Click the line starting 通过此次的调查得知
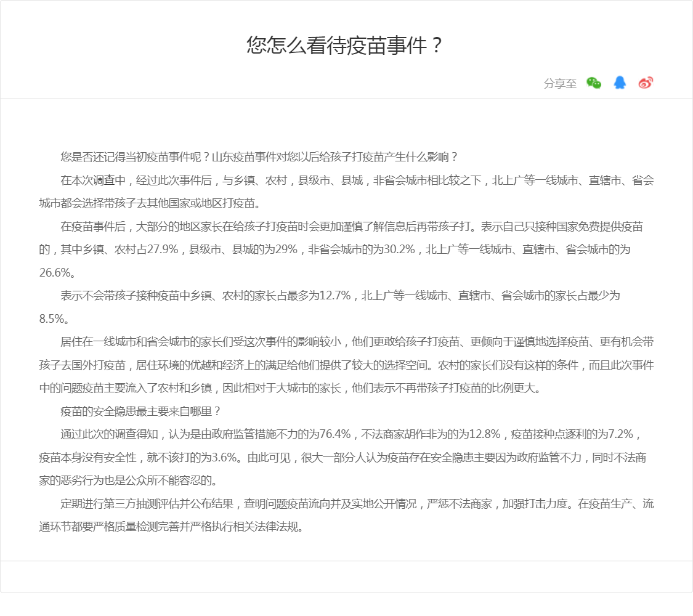Image resolution: width=693 pixels, height=616 pixels. pyautogui.click(x=352, y=434)
